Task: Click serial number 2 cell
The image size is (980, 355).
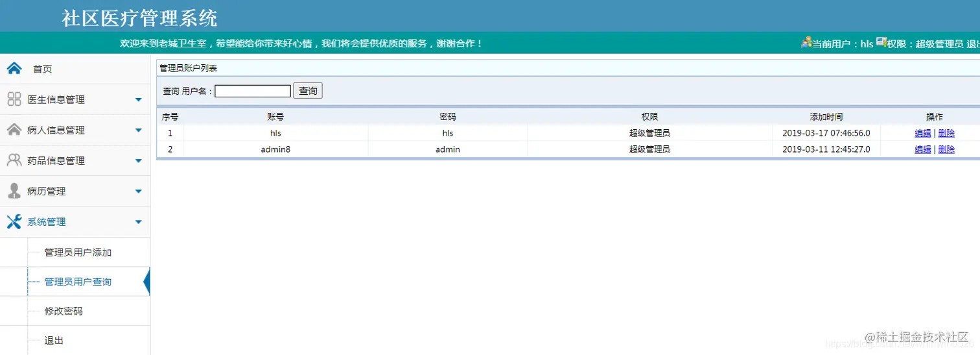Action: click(x=170, y=149)
